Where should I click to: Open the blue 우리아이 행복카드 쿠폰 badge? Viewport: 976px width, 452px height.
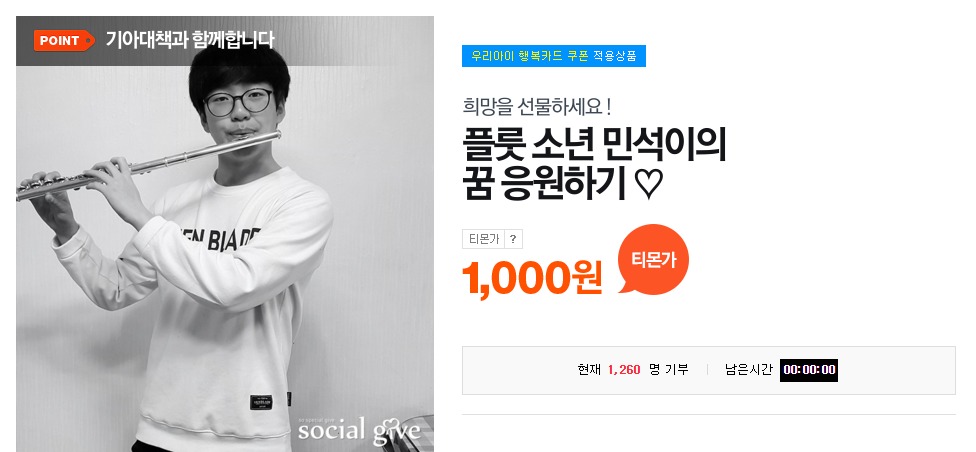[x=553, y=56]
